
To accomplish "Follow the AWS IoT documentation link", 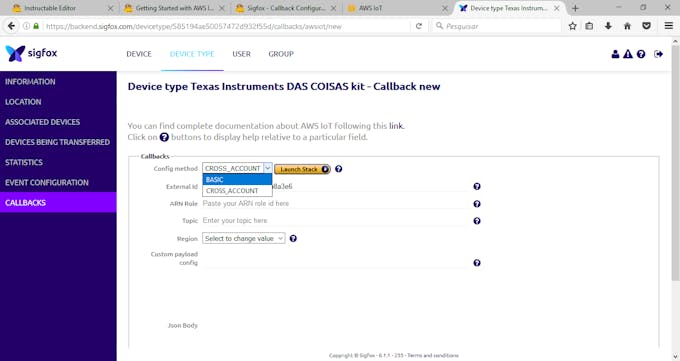I will point(396,126).
